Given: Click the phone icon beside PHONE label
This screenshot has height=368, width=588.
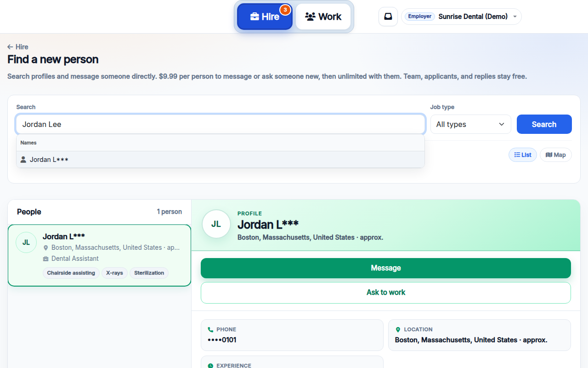Looking at the screenshot, I should coord(211,329).
